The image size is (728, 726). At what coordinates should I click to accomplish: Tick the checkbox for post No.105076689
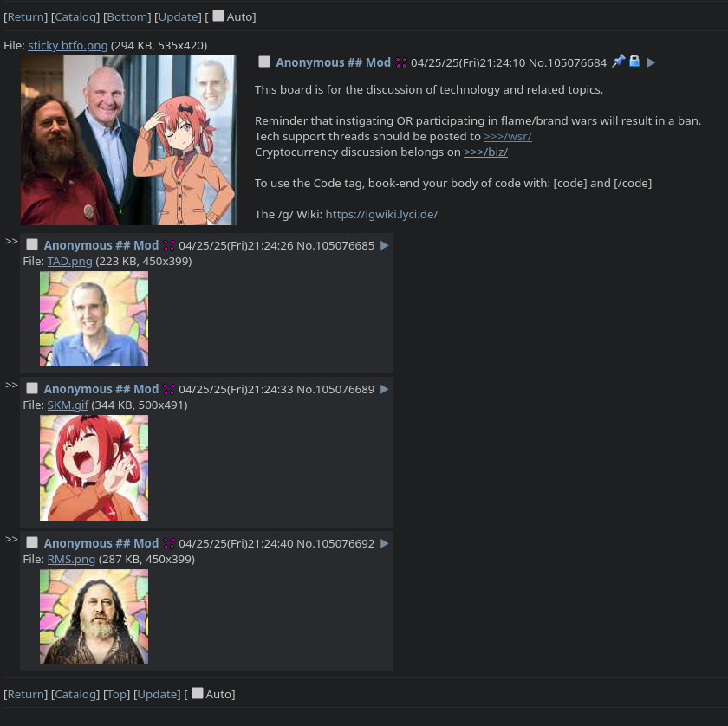[32, 388]
